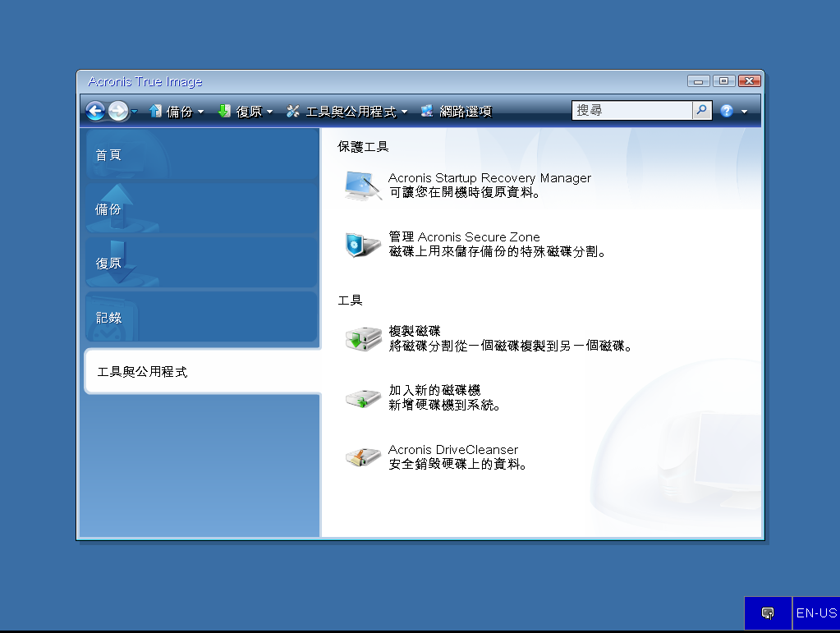Click the 安全銷毀硬碟上的資料 description text
The width and height of the screenshot is (840, 633).
[x=457, y=464]
